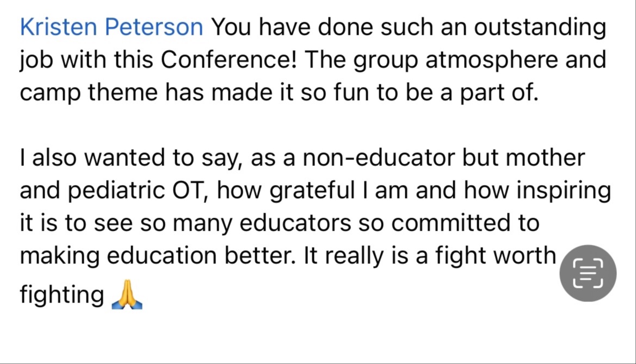This screenshot has height=364, width=636.
Task: Click the word "educators" in the second paragraph
Action: 295,224
